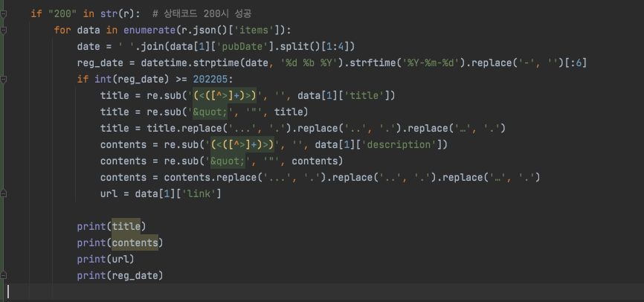Click the '&quot;' pattern on the title re.sub line
The height and width of the screenshot is (302, 644).
point(210,112)
